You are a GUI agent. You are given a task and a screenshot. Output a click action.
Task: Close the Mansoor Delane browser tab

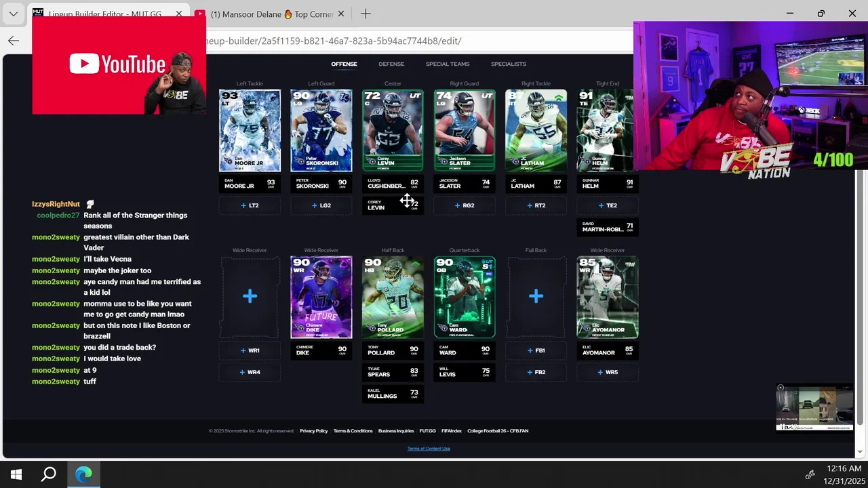point(341,14)
